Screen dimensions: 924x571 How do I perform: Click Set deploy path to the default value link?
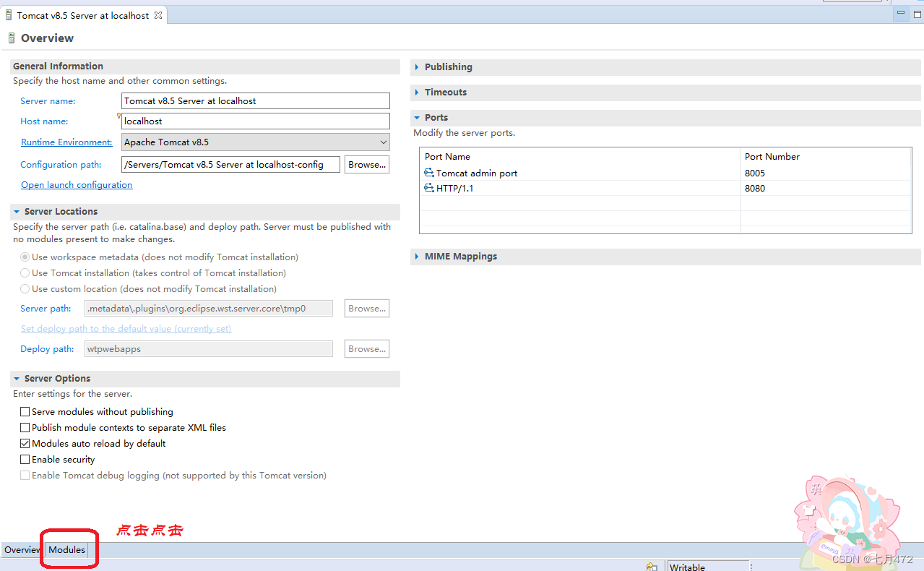point(126,329)
